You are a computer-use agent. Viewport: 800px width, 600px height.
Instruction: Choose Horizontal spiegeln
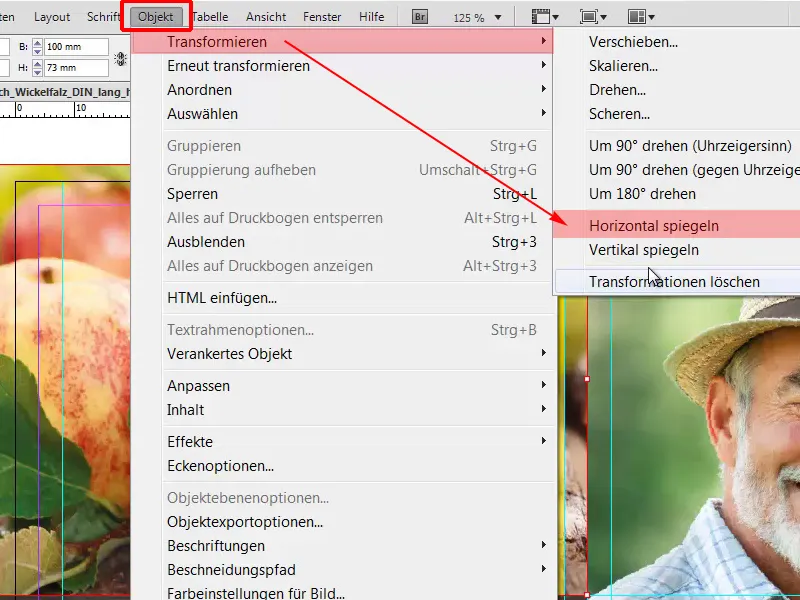coord(677,226)
